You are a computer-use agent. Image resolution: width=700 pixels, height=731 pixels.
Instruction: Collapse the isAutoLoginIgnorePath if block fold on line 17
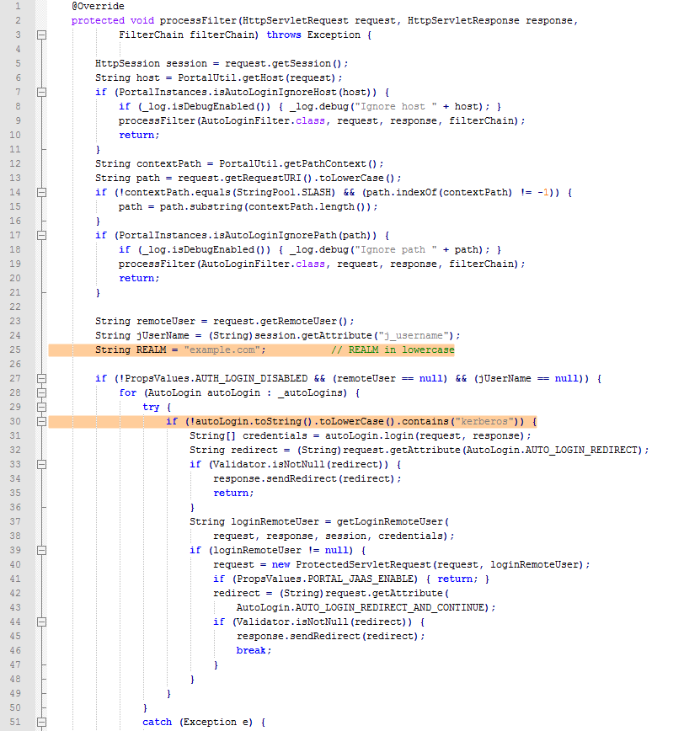pyautogui.click(x=41, y=236)
